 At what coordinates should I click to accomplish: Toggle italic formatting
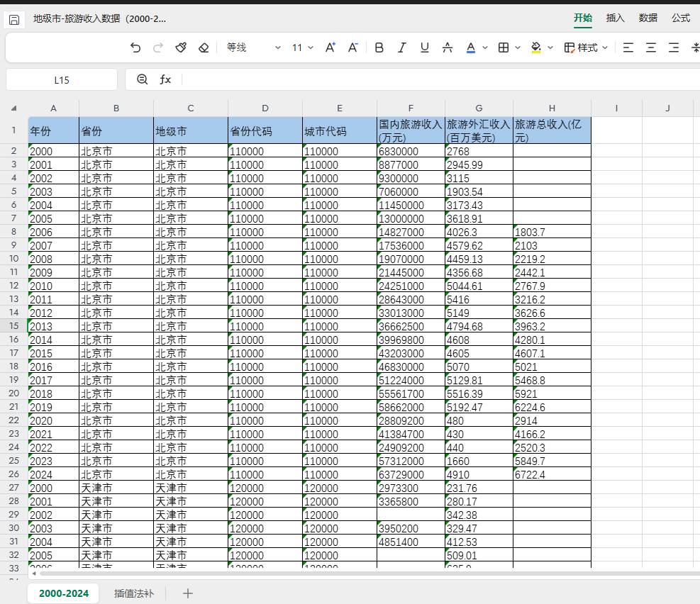tap(401, 47)
